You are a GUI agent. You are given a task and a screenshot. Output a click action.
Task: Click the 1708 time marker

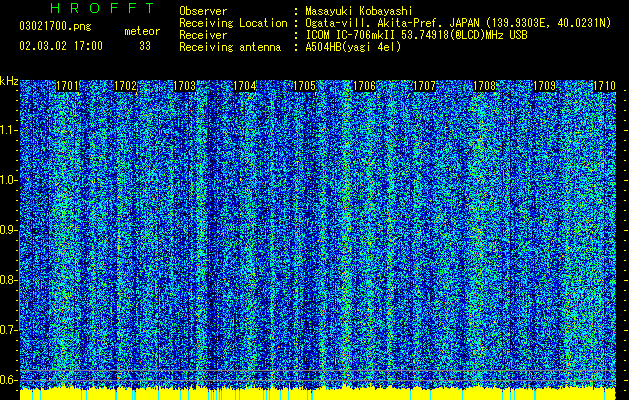(485, 86)
